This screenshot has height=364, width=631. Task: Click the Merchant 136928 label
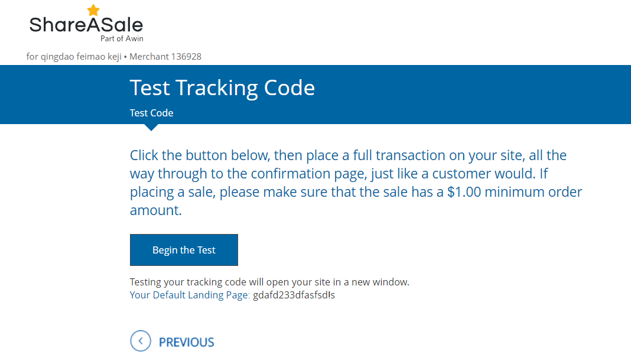[165, 57]
